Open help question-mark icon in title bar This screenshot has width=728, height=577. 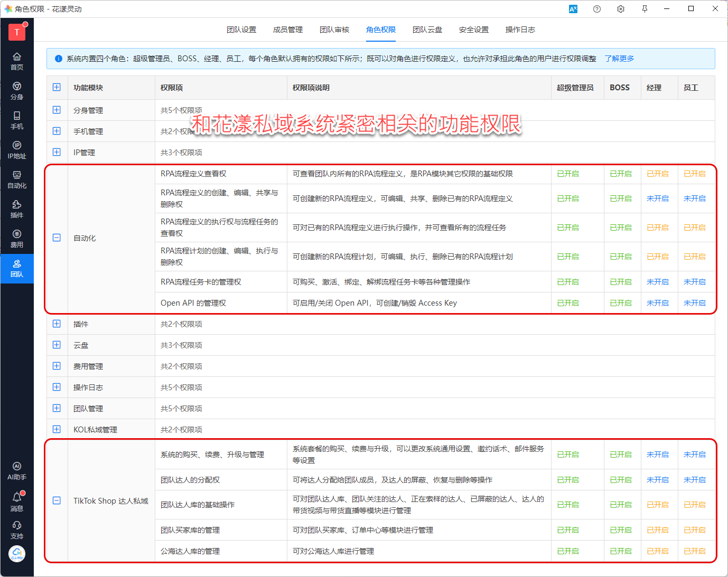597,9
